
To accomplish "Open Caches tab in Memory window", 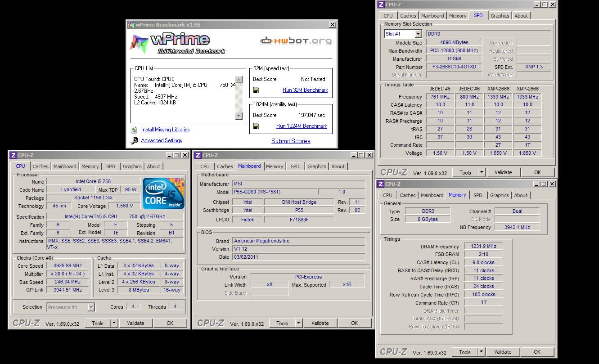I will coord(408,195).
